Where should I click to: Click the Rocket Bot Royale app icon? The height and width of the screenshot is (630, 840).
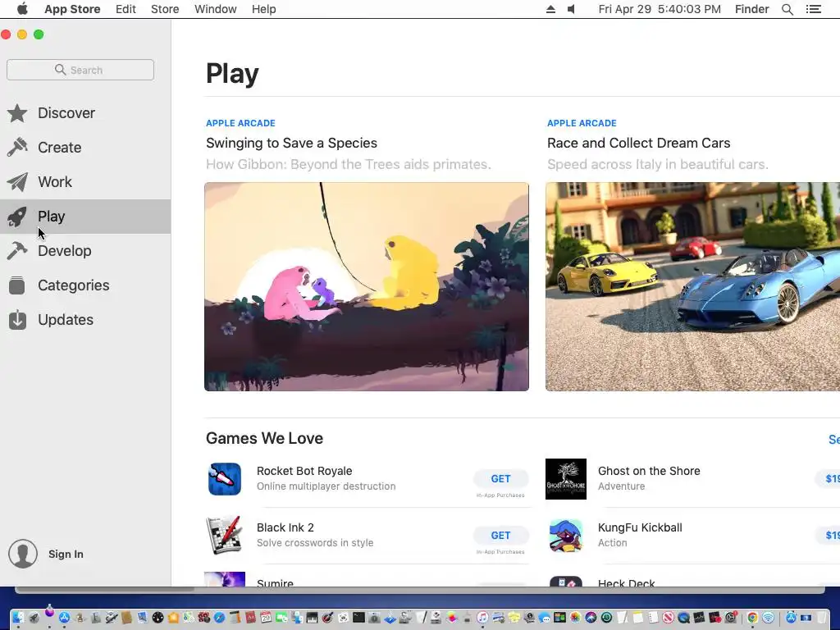[x=225, y=479]
